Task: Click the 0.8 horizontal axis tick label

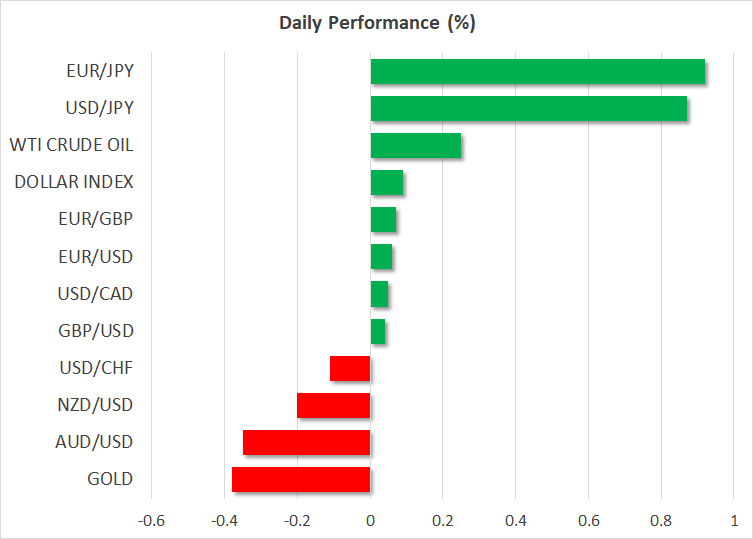Action: (661, 522)
